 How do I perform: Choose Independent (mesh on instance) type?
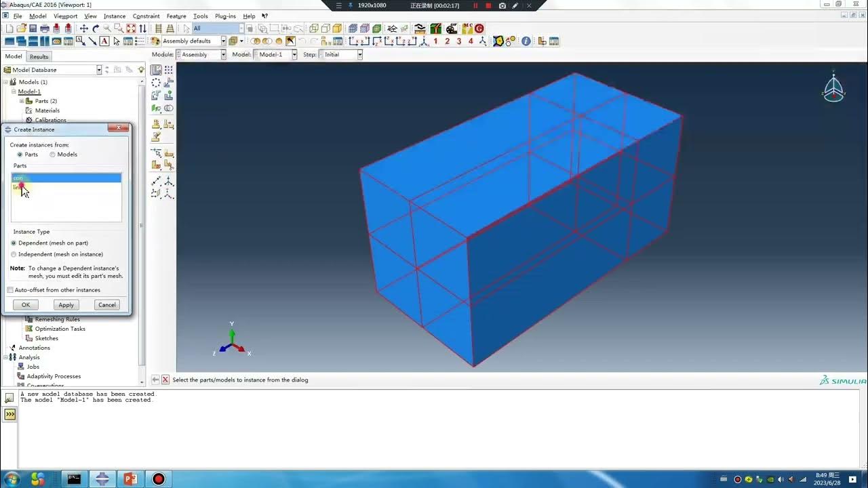14,254
